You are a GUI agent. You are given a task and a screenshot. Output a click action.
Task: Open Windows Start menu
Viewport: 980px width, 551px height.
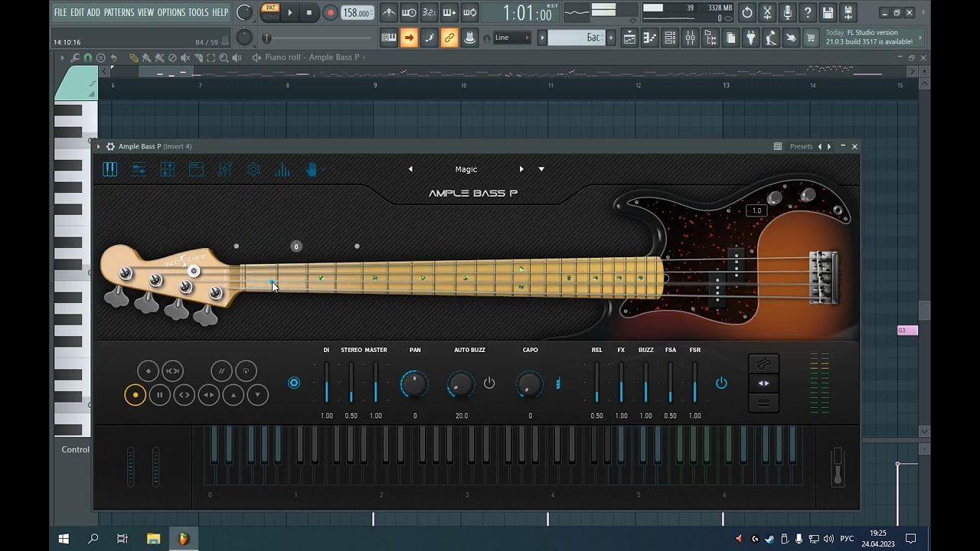point(64,539)
